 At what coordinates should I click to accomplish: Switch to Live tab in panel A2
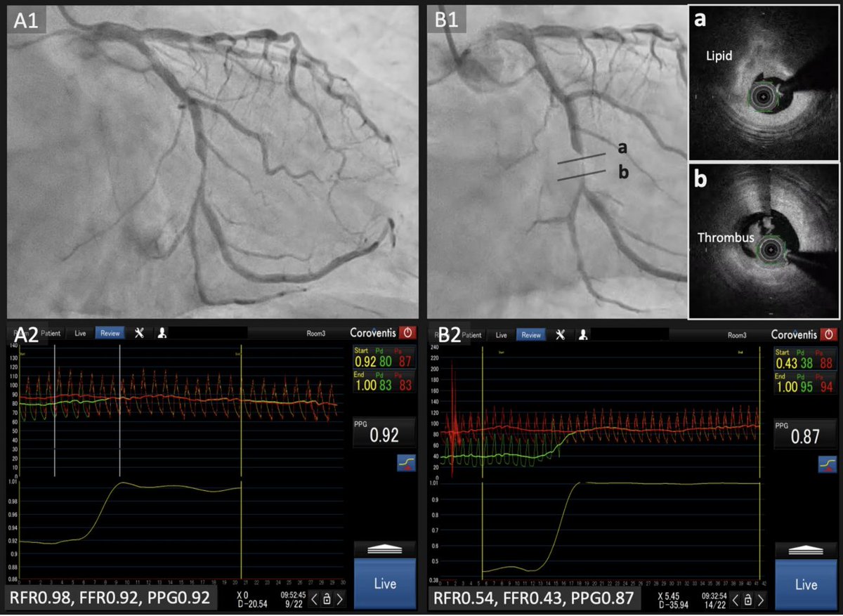[80, 334]
